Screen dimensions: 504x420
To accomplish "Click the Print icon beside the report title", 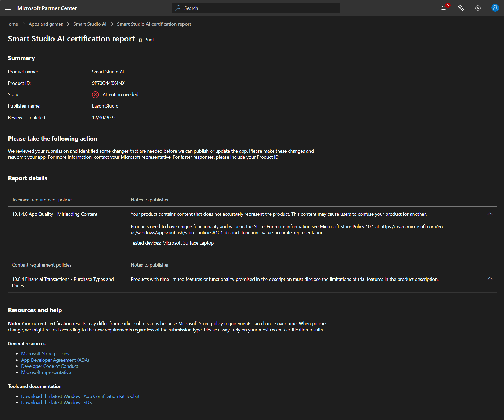I will coord(140,40).
